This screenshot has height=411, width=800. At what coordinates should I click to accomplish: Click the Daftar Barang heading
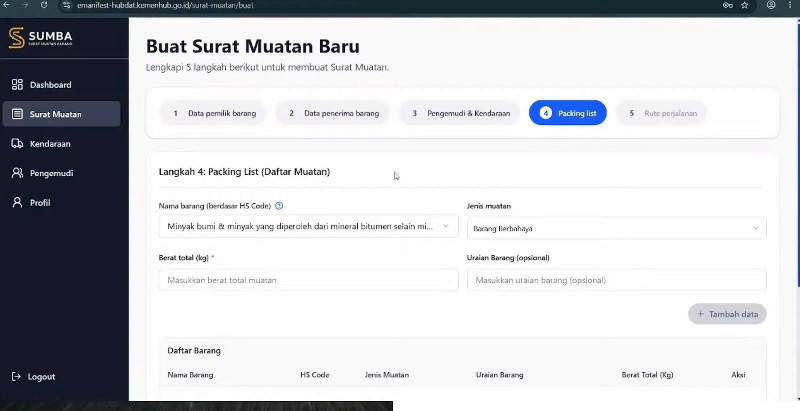pyautogui.click(x=194, y=351)
